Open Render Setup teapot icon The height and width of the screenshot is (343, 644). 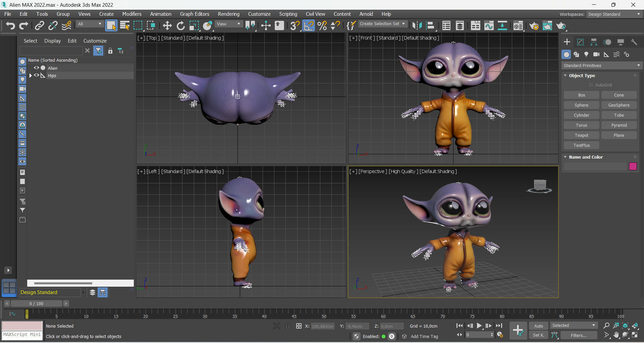click(534, 26)
